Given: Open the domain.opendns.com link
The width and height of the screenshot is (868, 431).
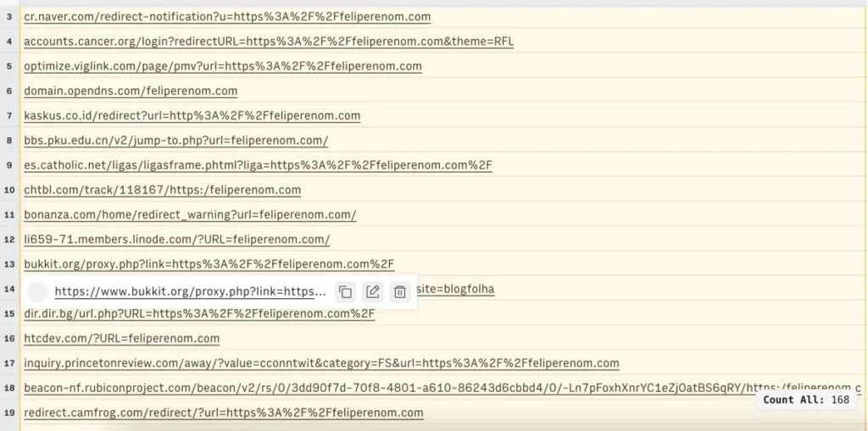Looking at the screenshot, I should (x=131, y=91).
